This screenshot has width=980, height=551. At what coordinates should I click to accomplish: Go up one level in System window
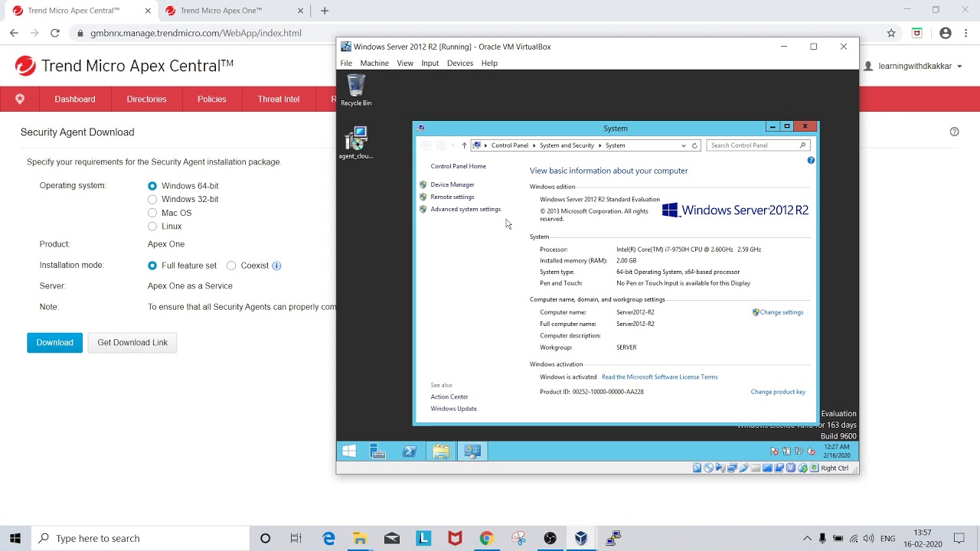464,145
